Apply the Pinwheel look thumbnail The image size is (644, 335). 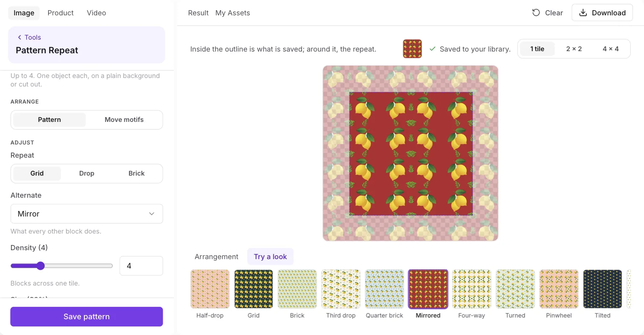pos(559,289)
